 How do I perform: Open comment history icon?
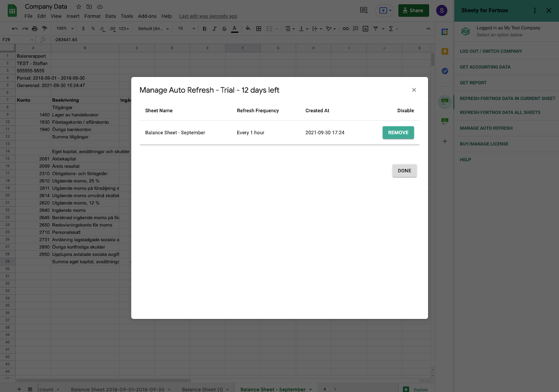(x=364, y=10)
